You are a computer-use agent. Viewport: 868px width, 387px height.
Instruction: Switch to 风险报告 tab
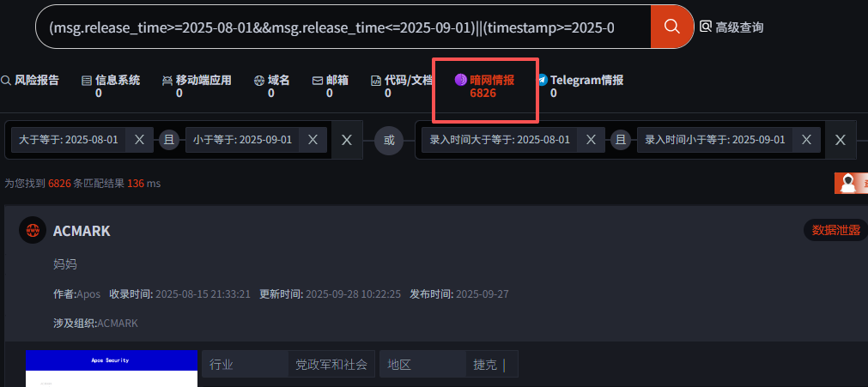click(x=30, y=81)
